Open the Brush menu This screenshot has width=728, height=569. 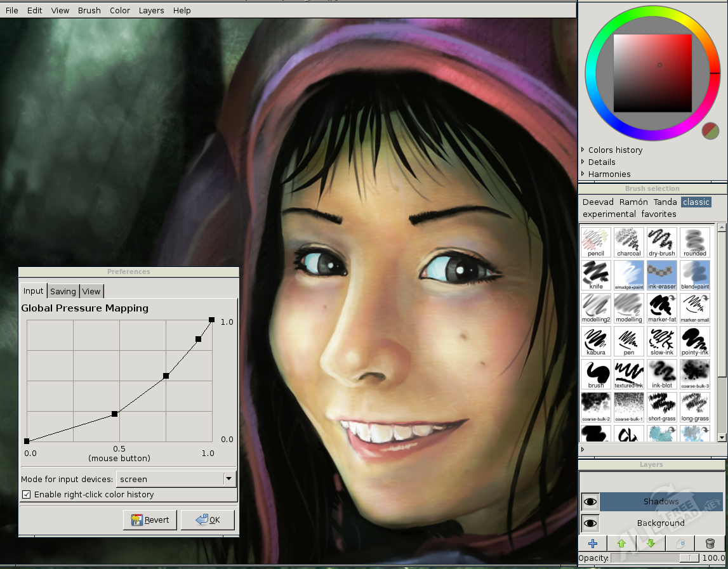[x=89, y=10]
